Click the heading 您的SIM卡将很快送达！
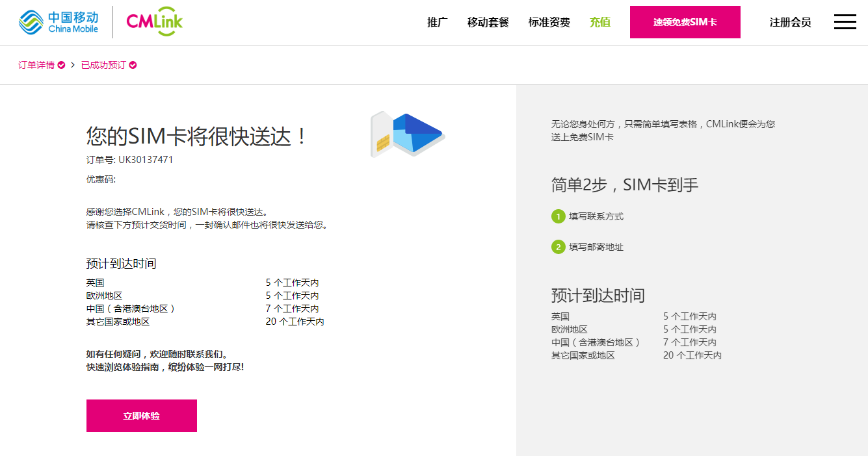 pyautogui.click(x=198, y=136)
